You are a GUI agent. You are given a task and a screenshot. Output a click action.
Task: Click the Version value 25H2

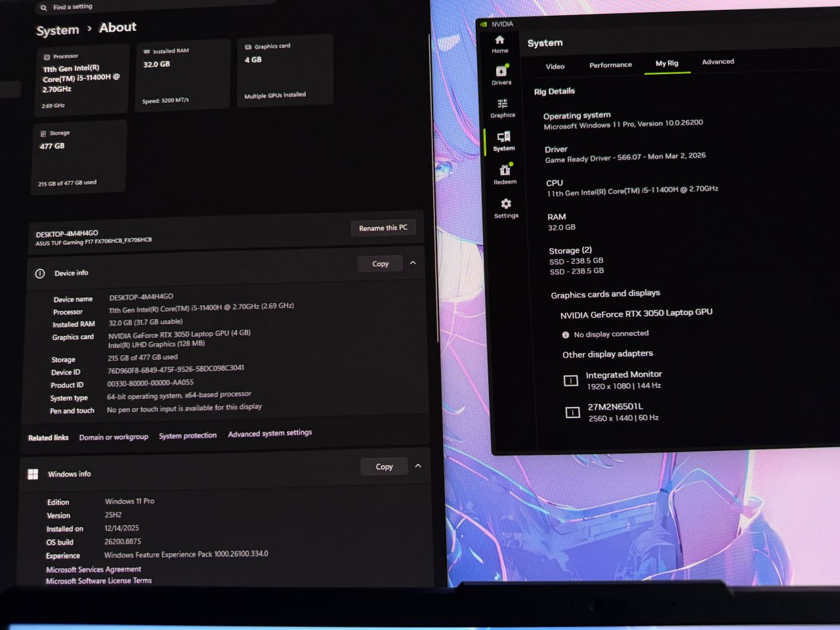(x=113, y=515)
